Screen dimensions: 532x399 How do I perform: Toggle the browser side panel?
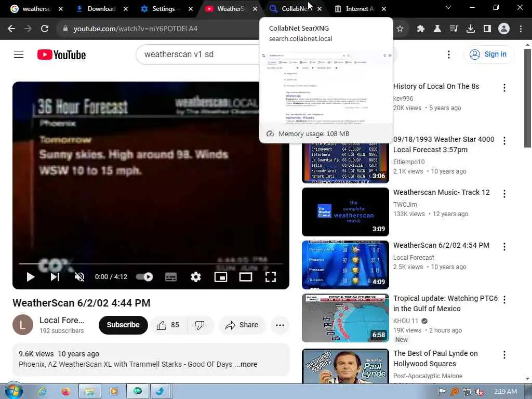pos(487,29)
